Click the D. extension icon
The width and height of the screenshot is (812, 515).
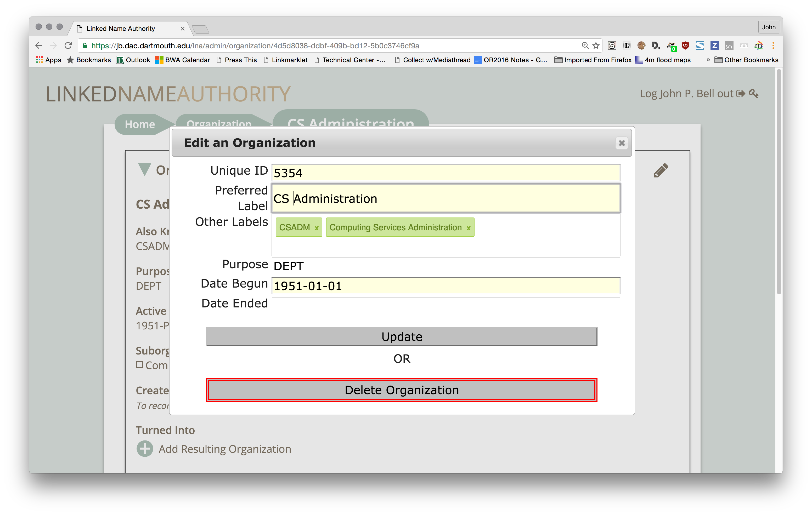656,45
